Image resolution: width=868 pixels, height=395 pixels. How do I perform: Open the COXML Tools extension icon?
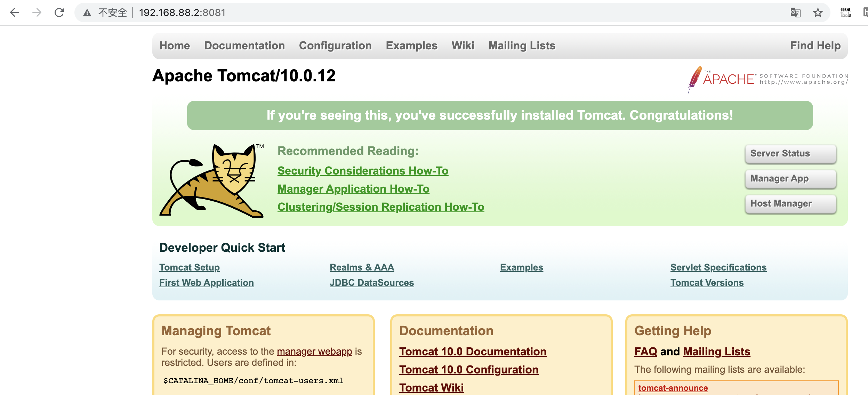[846, 13]
